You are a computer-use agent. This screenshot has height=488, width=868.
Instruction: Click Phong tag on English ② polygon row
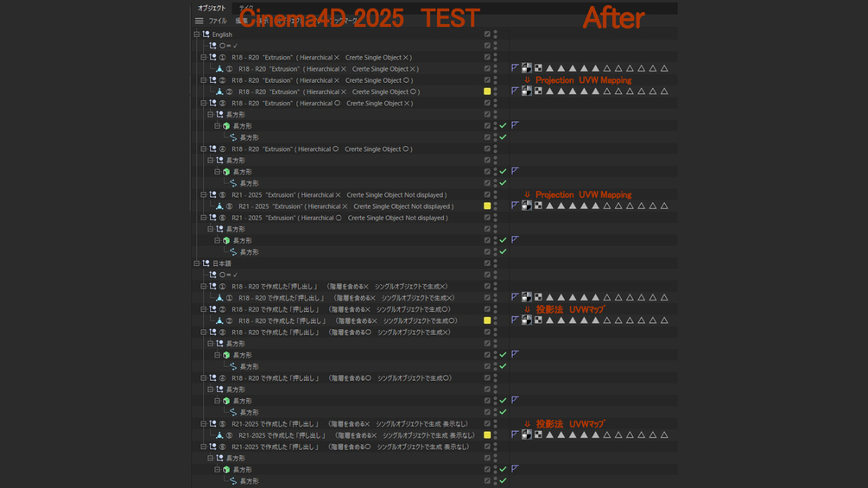[x=516, y=91]
